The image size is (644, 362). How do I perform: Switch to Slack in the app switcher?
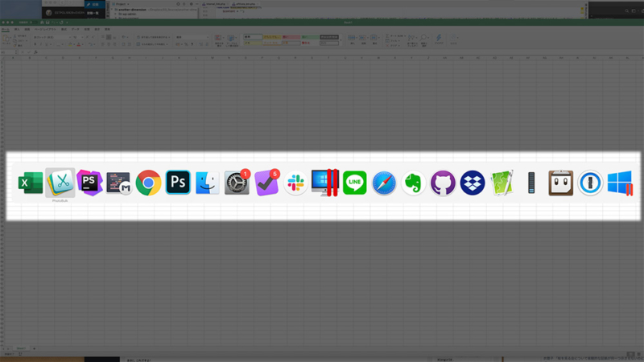click(x=295, y=183)
